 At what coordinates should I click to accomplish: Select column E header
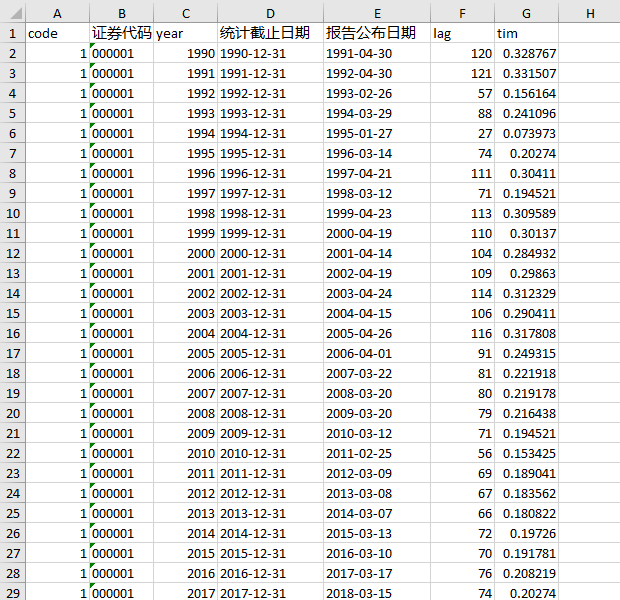click(x=377, y=13)
